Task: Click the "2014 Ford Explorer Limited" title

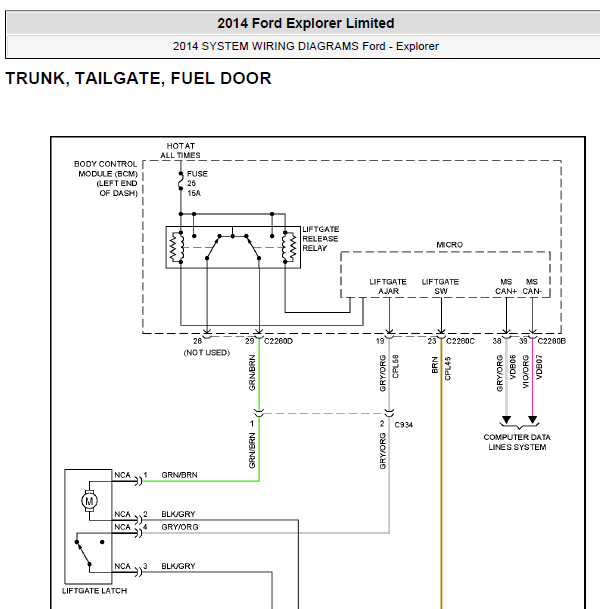Action: click(x=306, y=23)
